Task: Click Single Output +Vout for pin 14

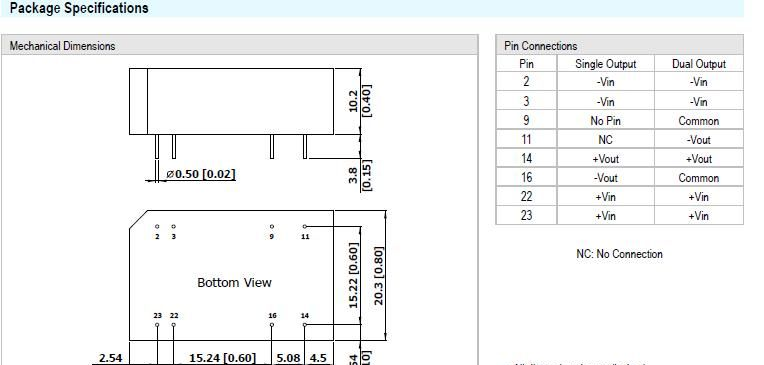Action: pos(606,158)
